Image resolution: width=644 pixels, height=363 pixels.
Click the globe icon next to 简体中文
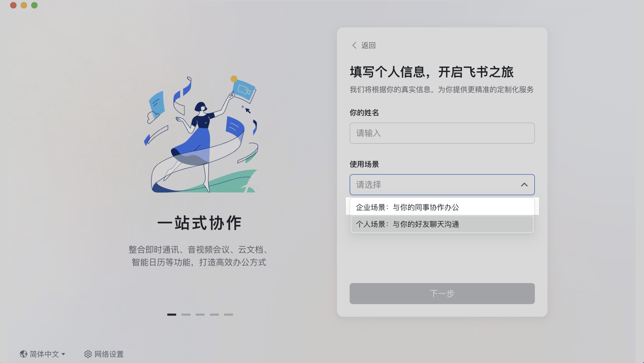coord(23,354)
